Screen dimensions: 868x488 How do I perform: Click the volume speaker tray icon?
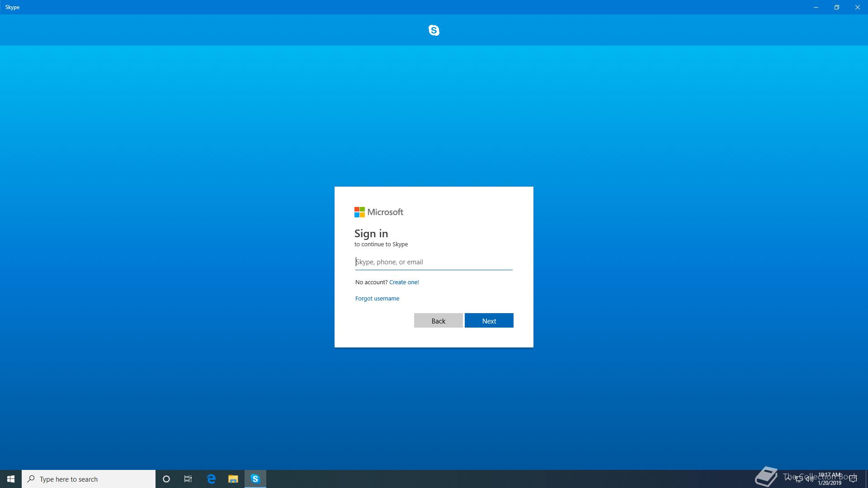click(809, 479)
